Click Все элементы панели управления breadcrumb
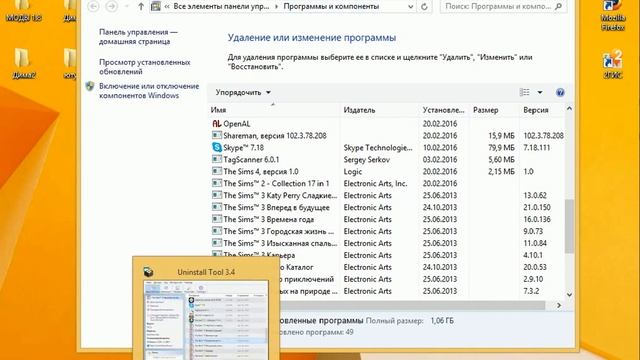The width and height of the screenshot is (640, 360). click(221, 7)
